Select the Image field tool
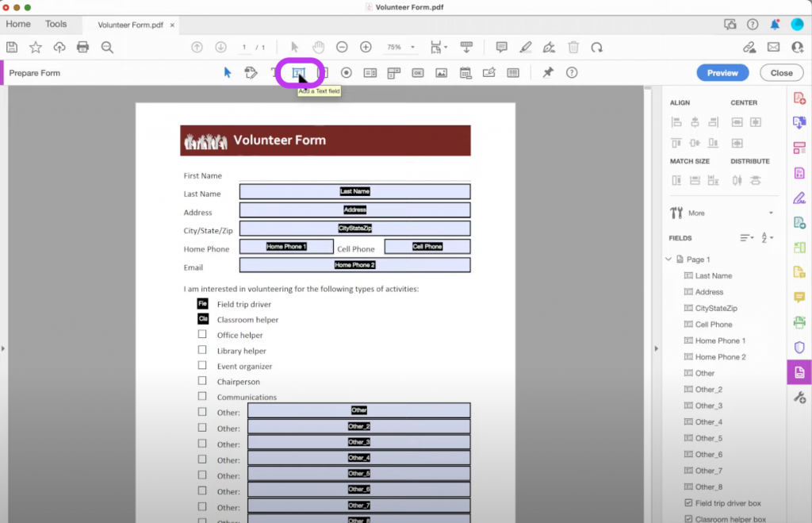The width and height of the screenshot is (812, 523). [x=441, y=72]
